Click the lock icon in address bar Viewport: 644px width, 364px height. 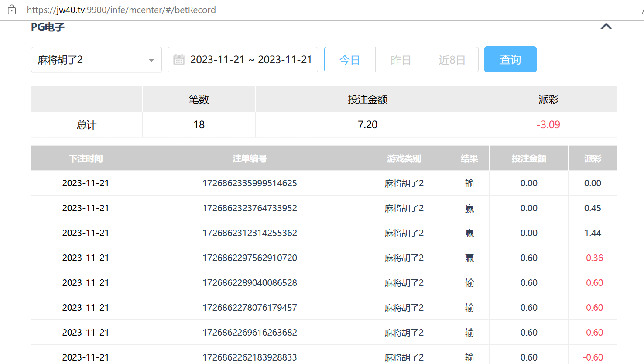12,10
